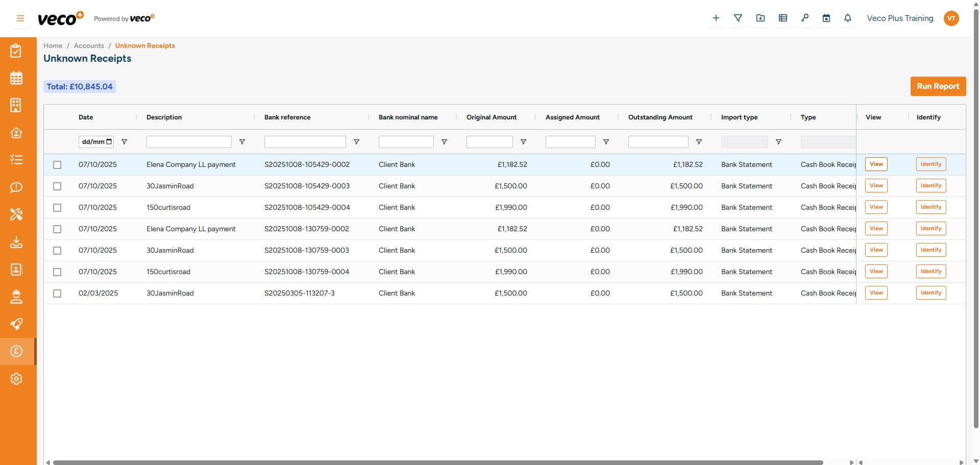980x465 pixels.
Task: Open the Original Amount column filter menu
Action: point(523,142)
